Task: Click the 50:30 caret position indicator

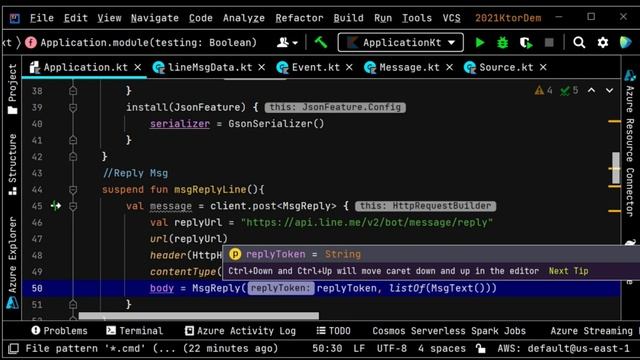Action: (x=327, y=349)
